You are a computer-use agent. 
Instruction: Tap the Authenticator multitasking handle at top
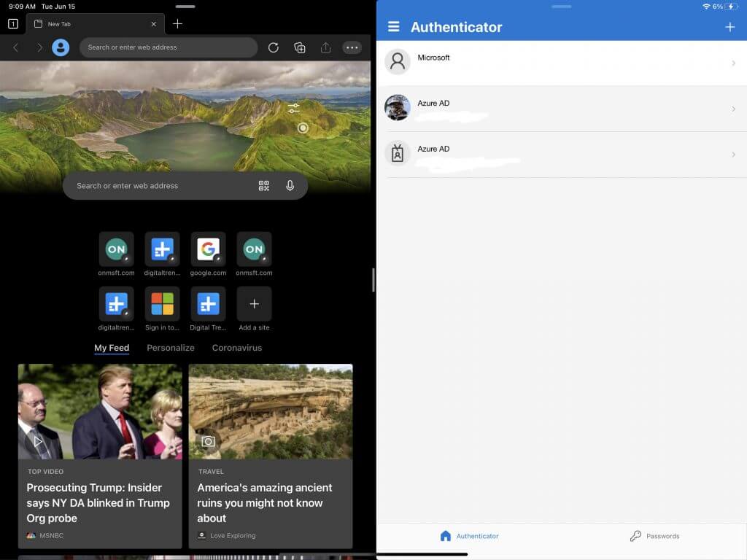(561, 7)
